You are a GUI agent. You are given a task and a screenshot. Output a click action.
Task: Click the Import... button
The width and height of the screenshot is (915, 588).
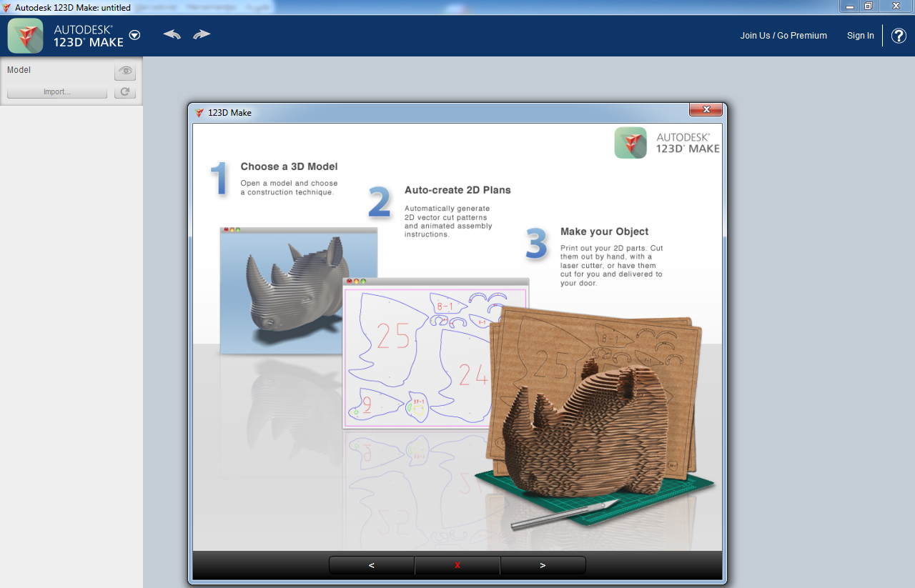click(x=57, y=92)
